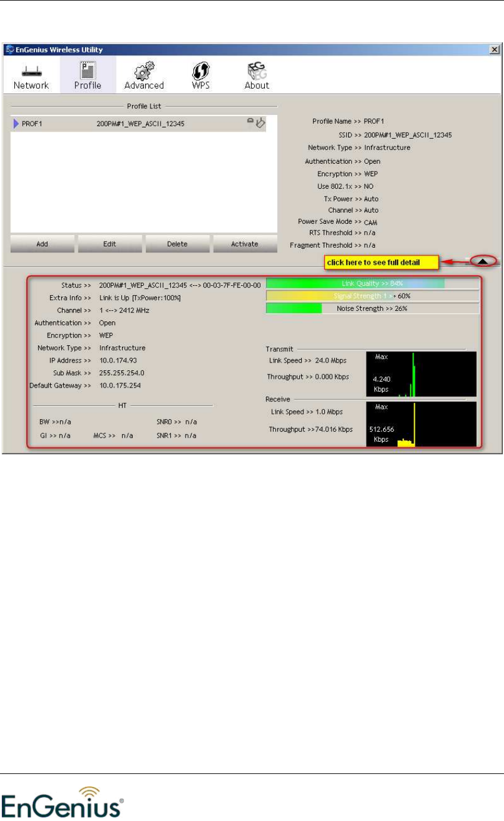The height and width of the screenshot is (821, 504).
Task: Click the SNR0 >> n/a value
Action: click(177, 422)
